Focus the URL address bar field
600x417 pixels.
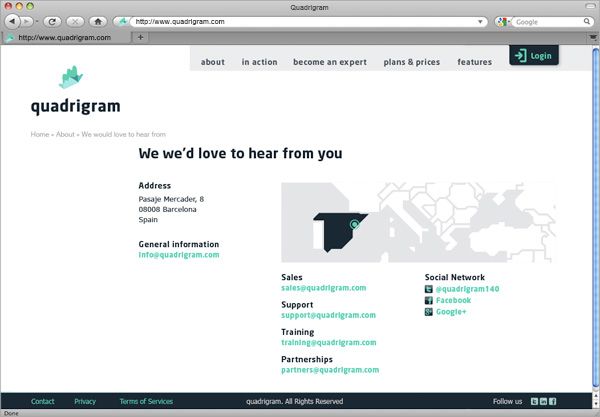pos(302,22)
